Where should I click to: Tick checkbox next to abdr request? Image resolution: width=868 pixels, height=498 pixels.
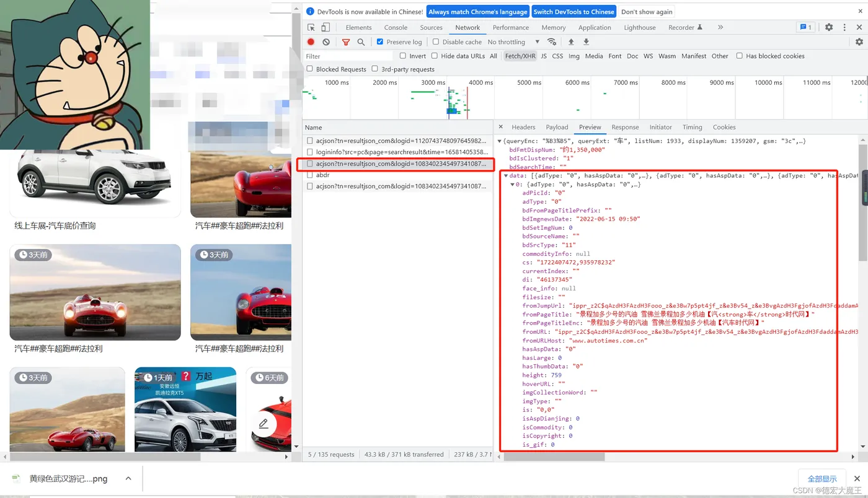coord(310,175)
